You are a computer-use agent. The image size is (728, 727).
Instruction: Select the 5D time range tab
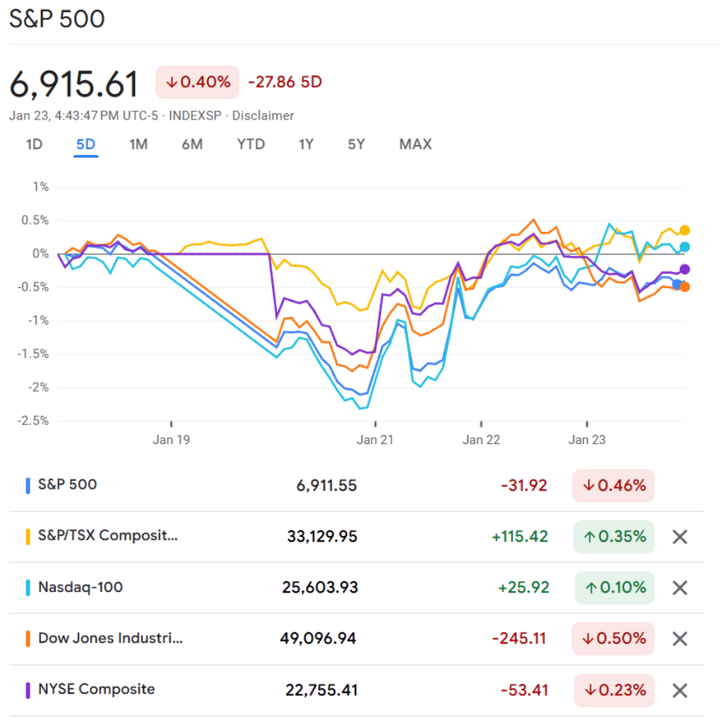coord(86,144)
